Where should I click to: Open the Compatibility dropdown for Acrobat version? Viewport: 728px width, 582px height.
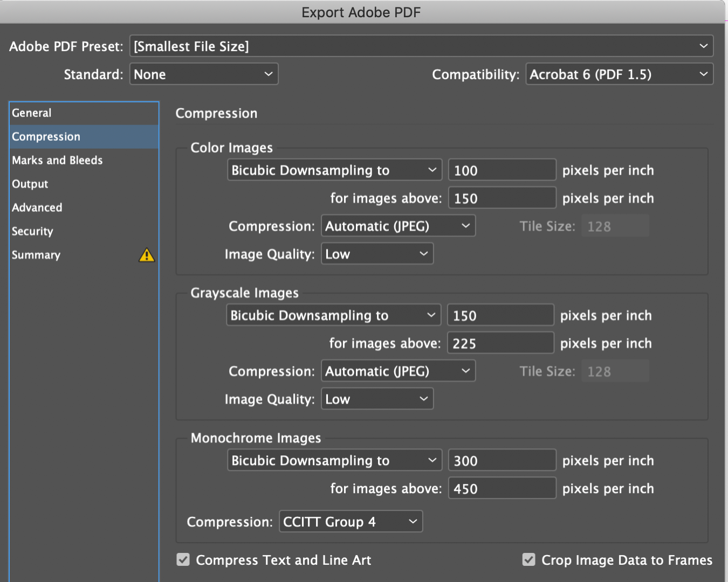[x=619, y=74]
